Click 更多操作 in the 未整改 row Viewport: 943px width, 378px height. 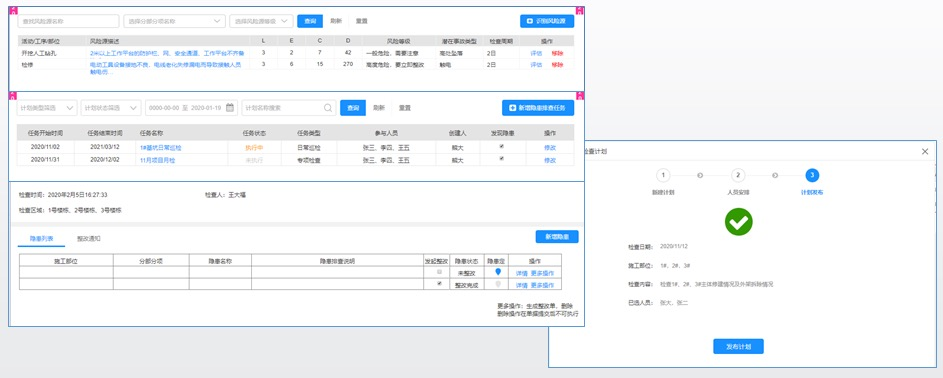click(542, 273)
